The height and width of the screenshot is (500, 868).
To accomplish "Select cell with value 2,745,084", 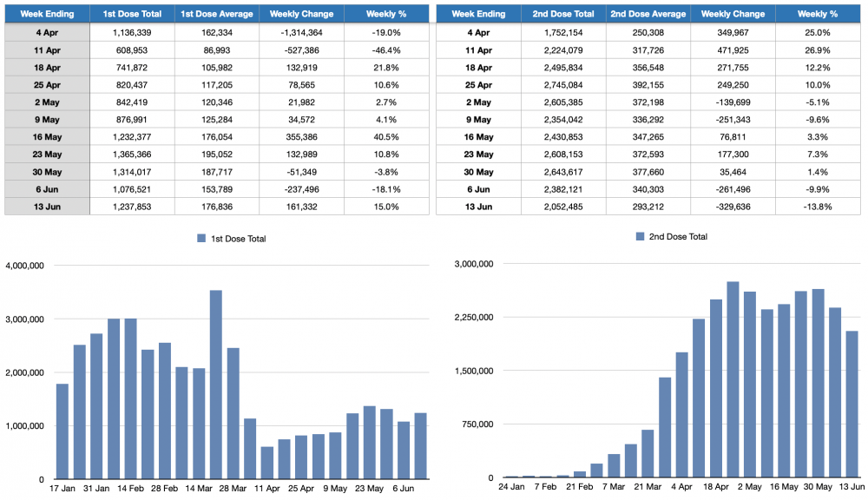I will point(563,85).
